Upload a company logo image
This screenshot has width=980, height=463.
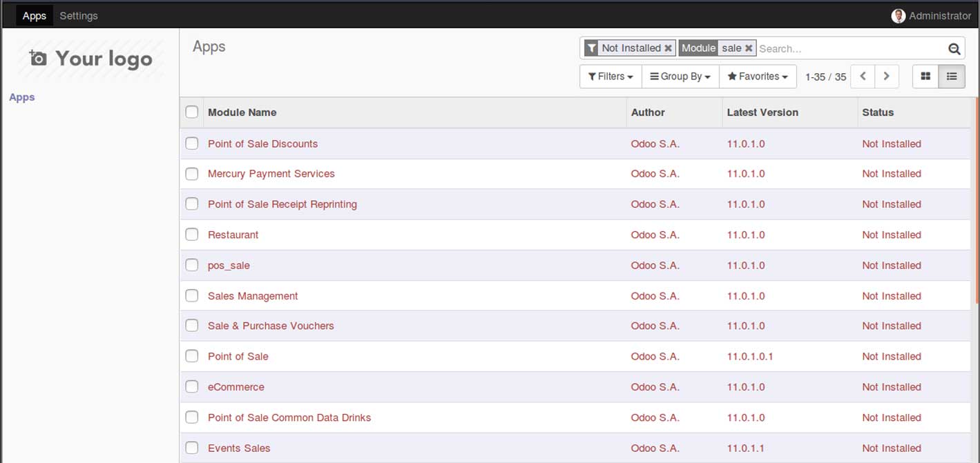pos(90,59)
